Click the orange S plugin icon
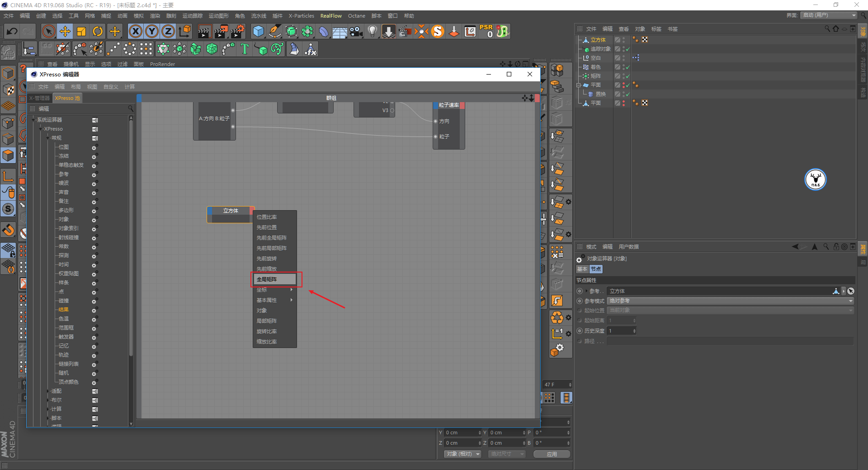Viewport: 868px width, 470px height. (x=438, y=31)
